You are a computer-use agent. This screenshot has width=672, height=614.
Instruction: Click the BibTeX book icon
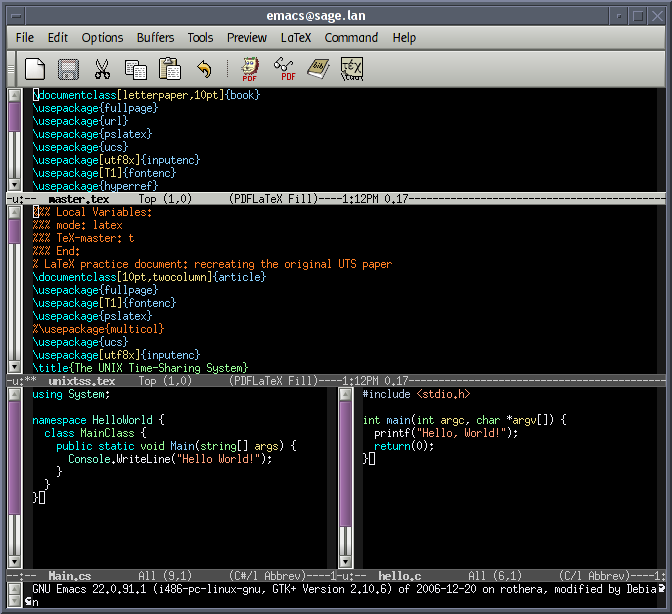(318, 69)
